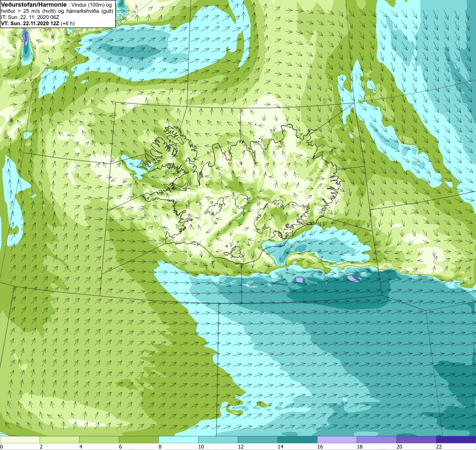
Task: Click the 10–12 m/s legend swatch
Action: 218,440
